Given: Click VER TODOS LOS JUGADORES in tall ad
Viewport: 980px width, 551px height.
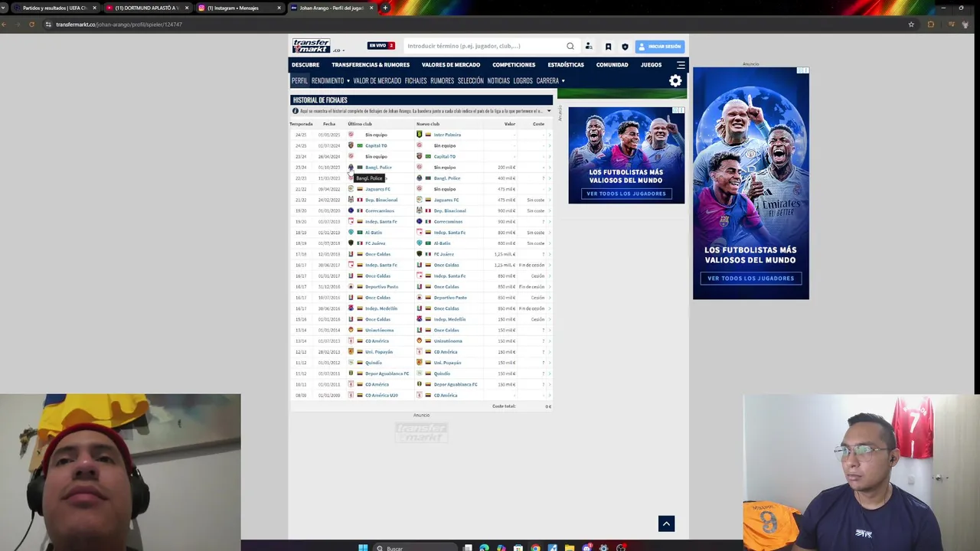Looking at the screenshot, I should pos(750,279).
